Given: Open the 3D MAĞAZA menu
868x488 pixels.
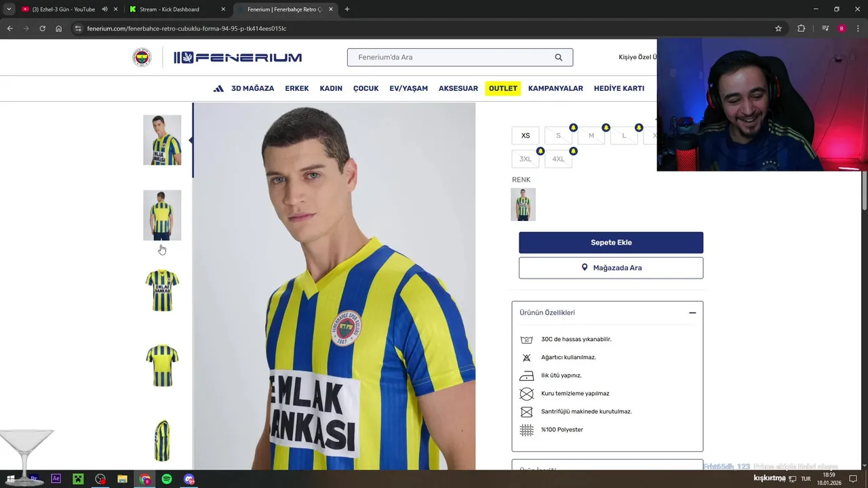Looking at the screenshot, I should (x=252, y=89).
